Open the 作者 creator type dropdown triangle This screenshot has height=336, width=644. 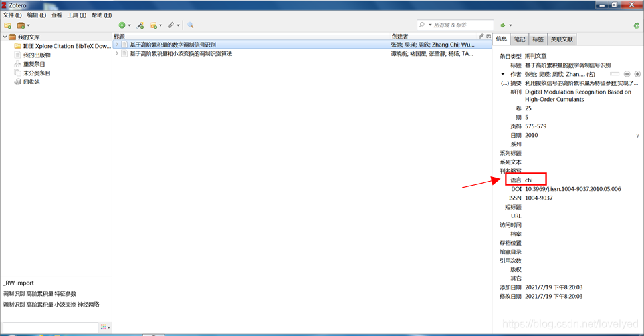tap(503, 75)
